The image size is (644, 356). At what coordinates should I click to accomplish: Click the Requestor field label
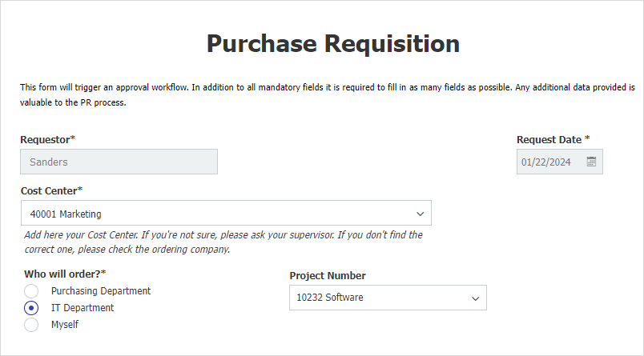[x=47, y=139]
